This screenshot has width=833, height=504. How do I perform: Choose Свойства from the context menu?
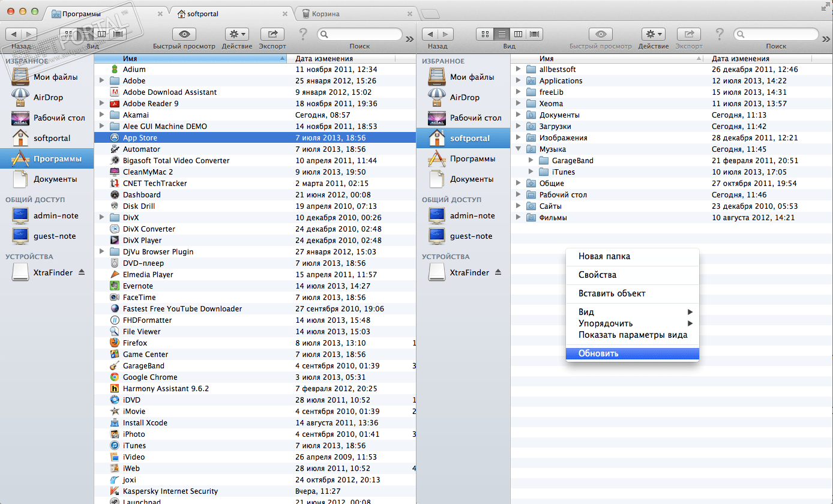(633, 275)
